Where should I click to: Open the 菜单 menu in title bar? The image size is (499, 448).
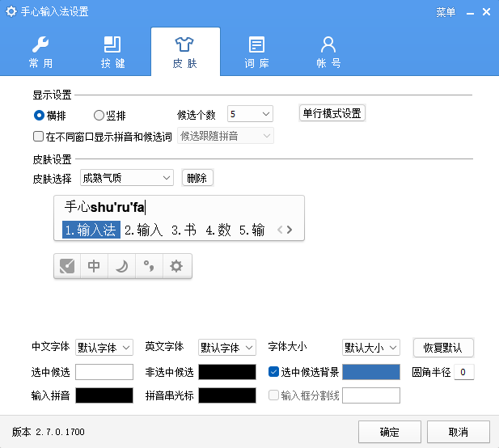coord(446,12)
